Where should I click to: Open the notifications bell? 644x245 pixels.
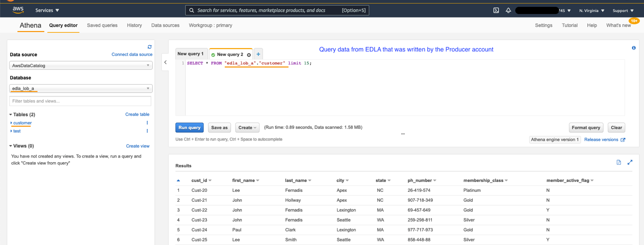click(508, 10)
